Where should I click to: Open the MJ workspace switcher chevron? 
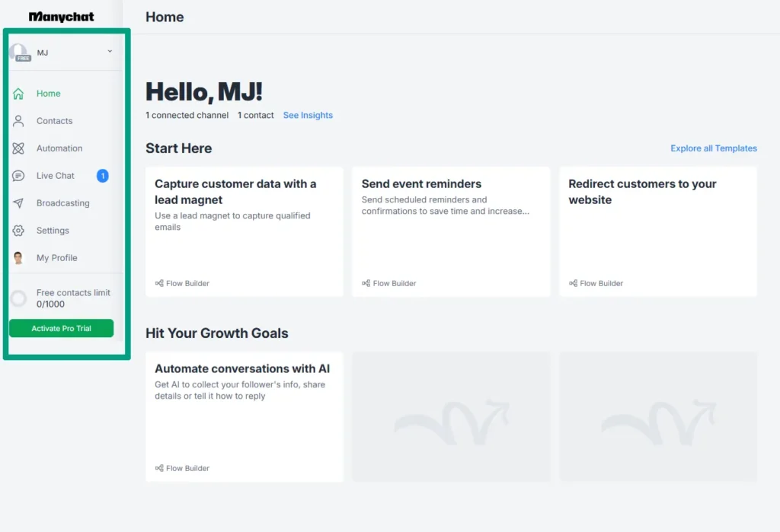click(109, 52)
